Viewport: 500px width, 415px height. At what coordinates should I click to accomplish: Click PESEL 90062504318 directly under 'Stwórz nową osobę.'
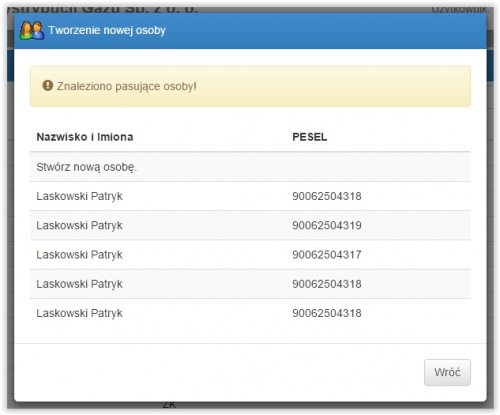tap(327, 196)
